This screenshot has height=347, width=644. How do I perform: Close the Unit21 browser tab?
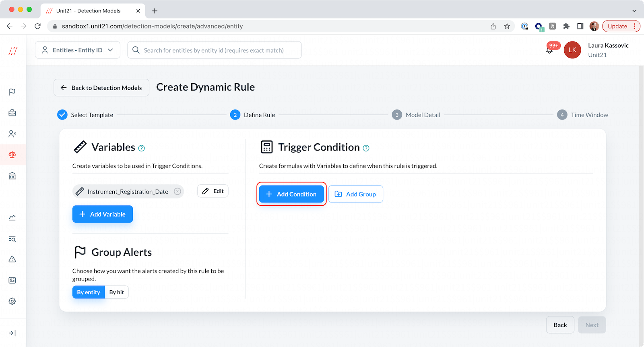[x=138, y=11]
